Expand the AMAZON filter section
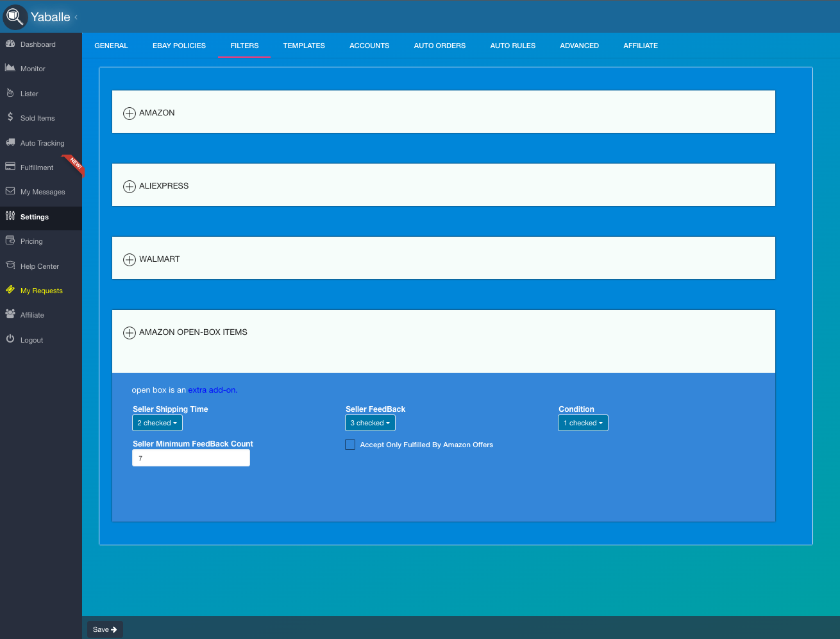The height and width of the screenshot is (639, 840). click(x=130, y=114)
